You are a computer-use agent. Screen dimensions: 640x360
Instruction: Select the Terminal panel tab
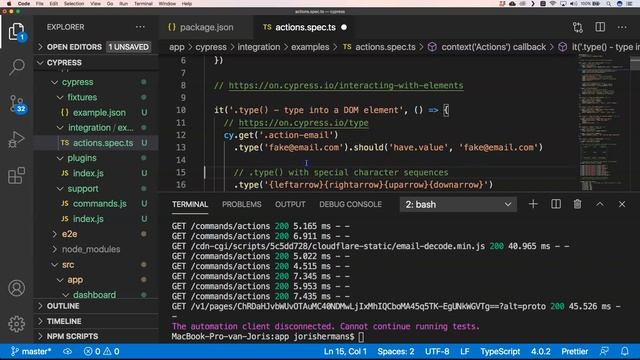click(190, 204)
